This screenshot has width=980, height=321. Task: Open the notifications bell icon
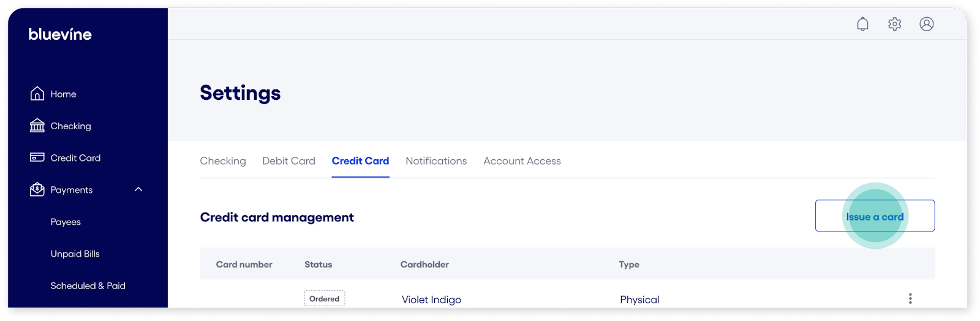pyautogui.click(x=862, y=24)
